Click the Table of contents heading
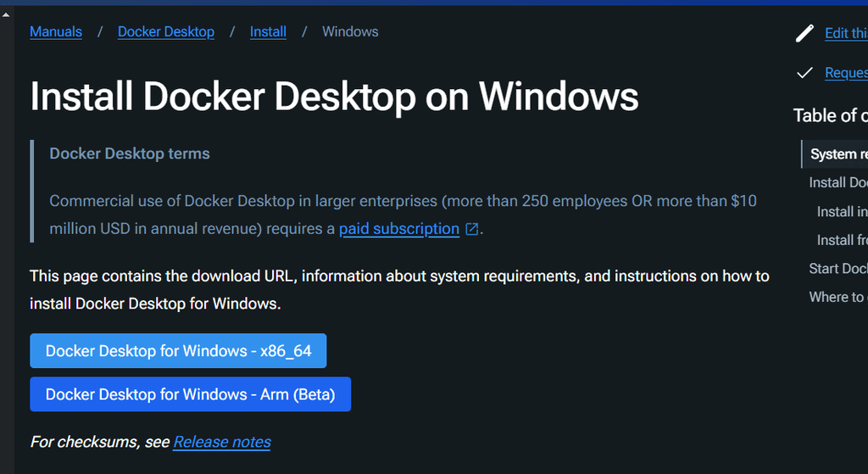 tap(831, 115)
